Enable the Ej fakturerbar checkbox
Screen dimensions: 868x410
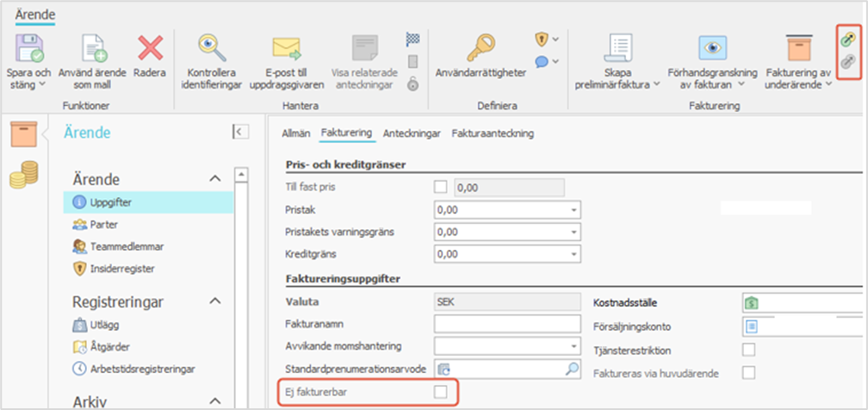point(441,393)
